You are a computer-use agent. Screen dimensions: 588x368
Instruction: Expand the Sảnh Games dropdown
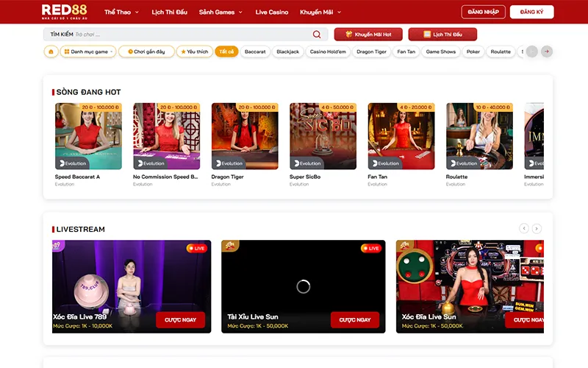(x=220, y=12)
